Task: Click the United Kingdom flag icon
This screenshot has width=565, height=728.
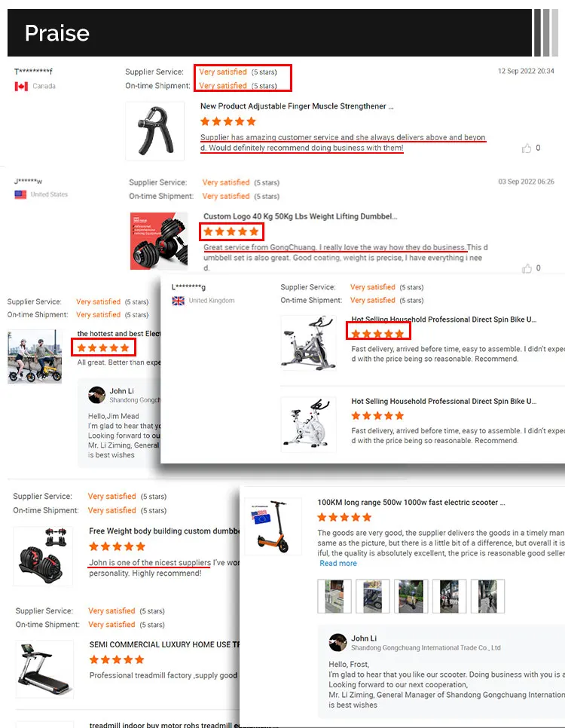Action: click(179, 301)
